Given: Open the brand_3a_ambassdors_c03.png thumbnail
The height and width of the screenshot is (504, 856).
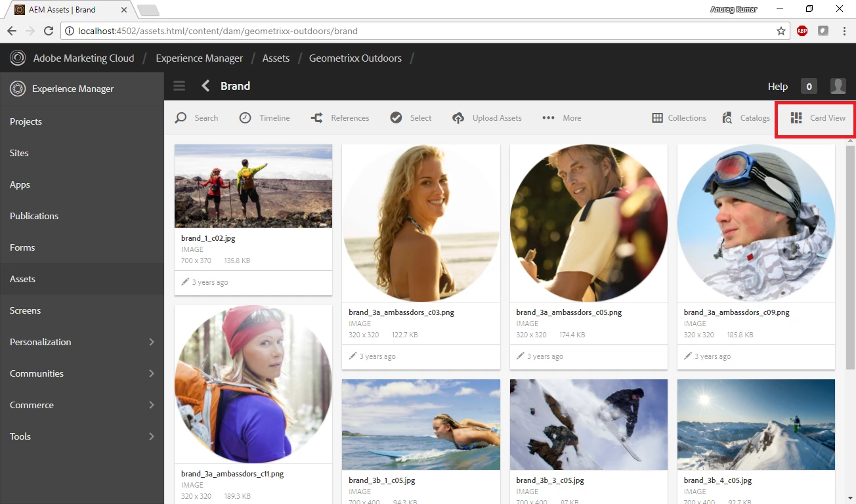Looking at the screenshot, I should click(421, 223).
